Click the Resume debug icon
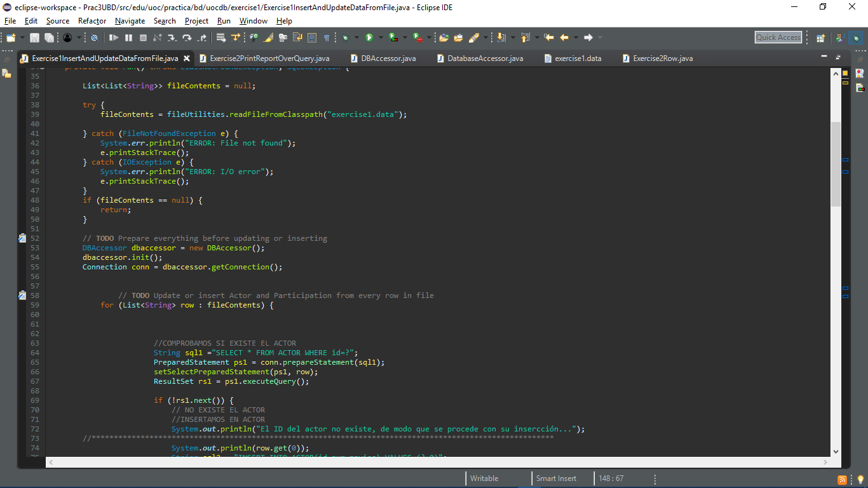 [114, 37]
